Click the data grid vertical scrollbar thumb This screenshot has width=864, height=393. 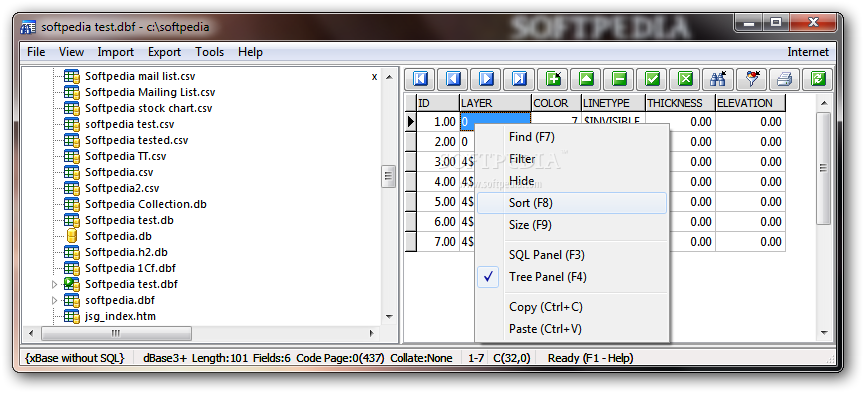pyautogui.click(x=824, y=168)
